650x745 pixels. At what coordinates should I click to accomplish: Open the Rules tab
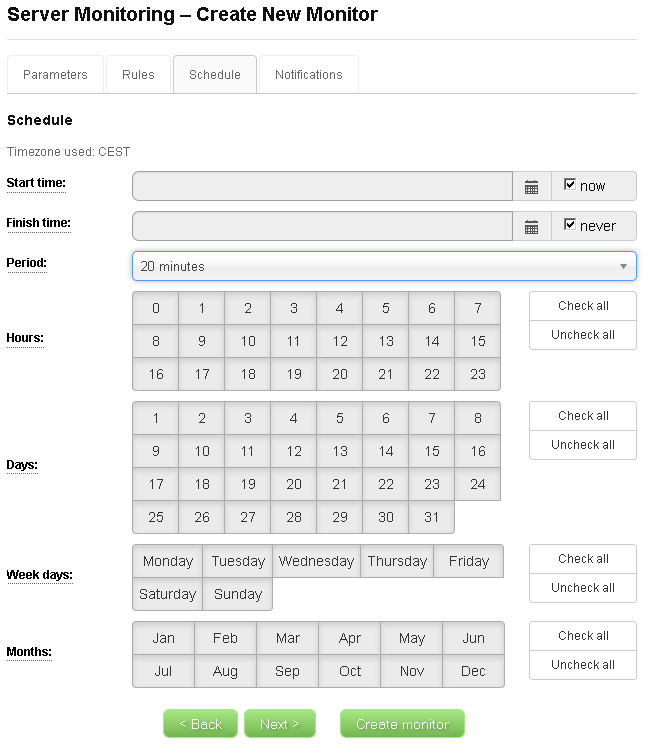pos(138,75)
